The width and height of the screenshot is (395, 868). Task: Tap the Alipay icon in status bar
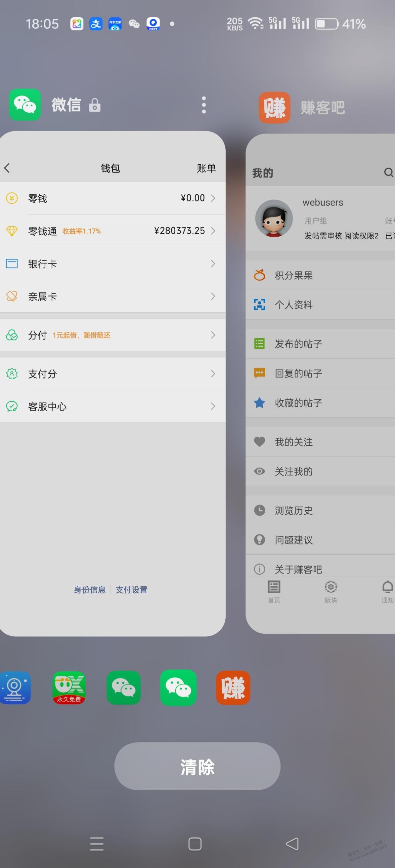pos(96,24)
